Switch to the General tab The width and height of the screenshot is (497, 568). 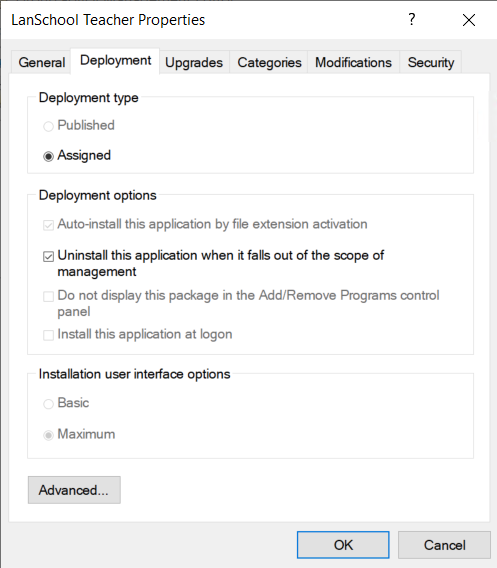pyautogui.click(x=42, y=62)
